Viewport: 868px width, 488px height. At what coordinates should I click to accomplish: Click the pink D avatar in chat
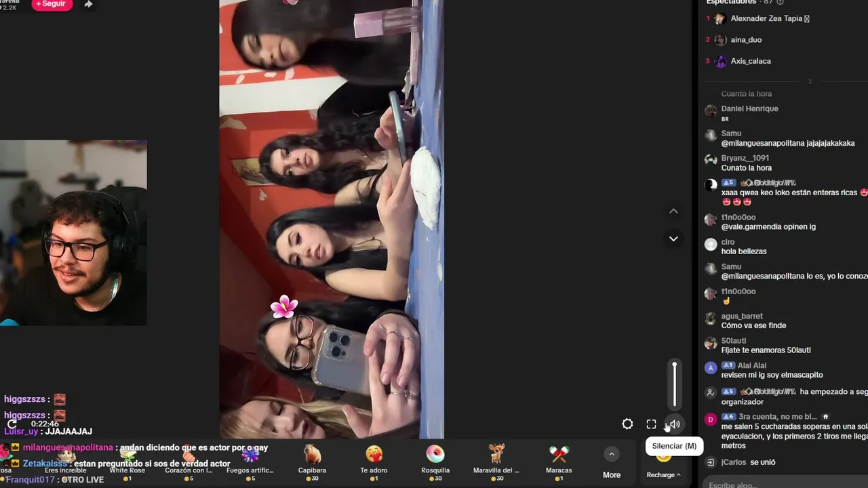pyautogui.click(x=711, y=420)
